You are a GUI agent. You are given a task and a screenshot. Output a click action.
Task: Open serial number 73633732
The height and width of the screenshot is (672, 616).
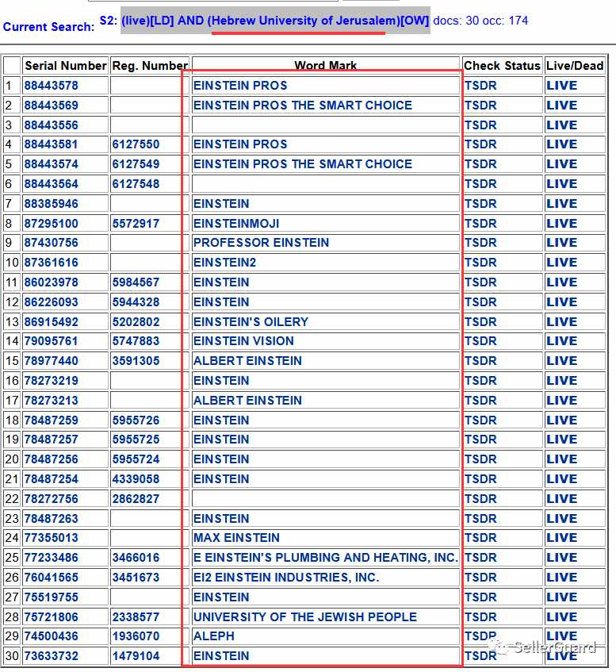pyautogui.click(x=51, y=655)
